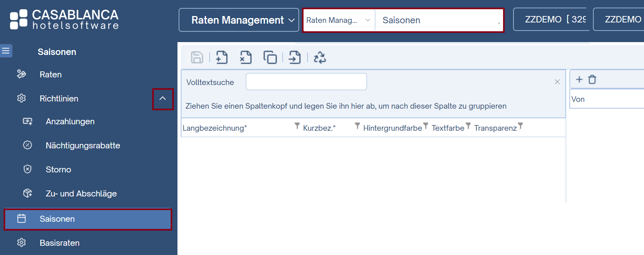Viewport: 644px width, 255px height.
Task: Add new record with page-plus icon
Action: click(222, 58)
